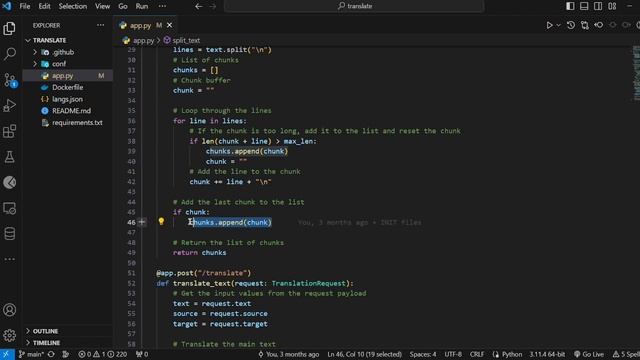The height and width of the screenshot is (360, 640).
Task: Change indentation via Spaces: 4
Action: (423, 354)
